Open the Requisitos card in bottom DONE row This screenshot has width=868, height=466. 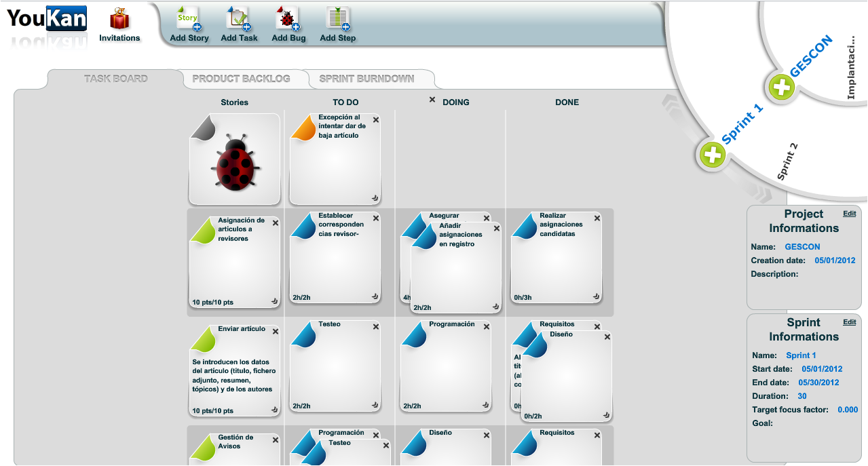click(x=556, y=446)
